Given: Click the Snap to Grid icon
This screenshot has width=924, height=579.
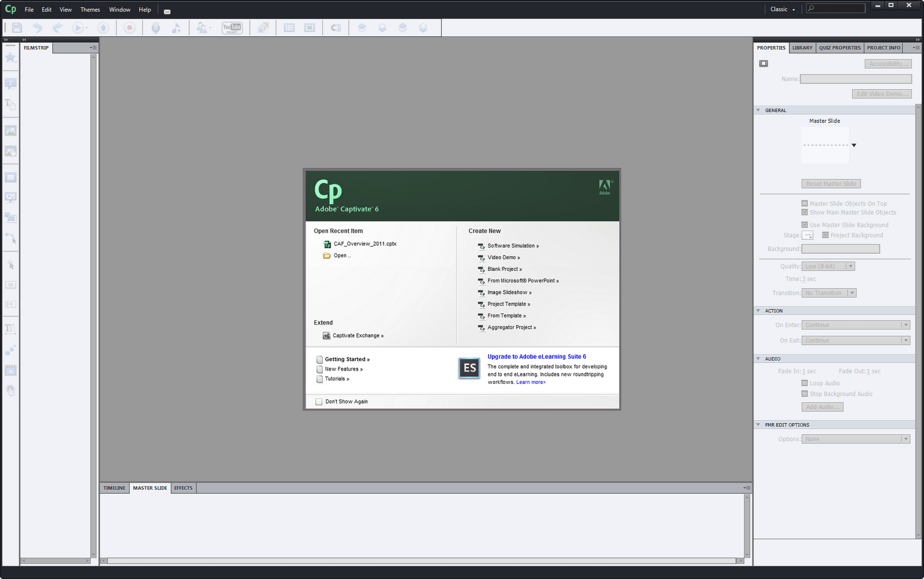Looking at the screenshot, I should click(x=310, y=28).
